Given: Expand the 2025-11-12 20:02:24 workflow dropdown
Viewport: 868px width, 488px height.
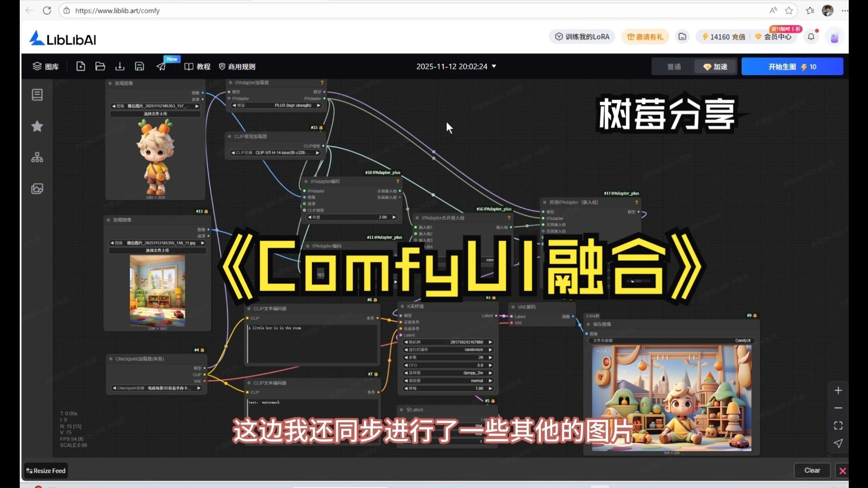Looking at the screenshot, I should click(456, 66).
